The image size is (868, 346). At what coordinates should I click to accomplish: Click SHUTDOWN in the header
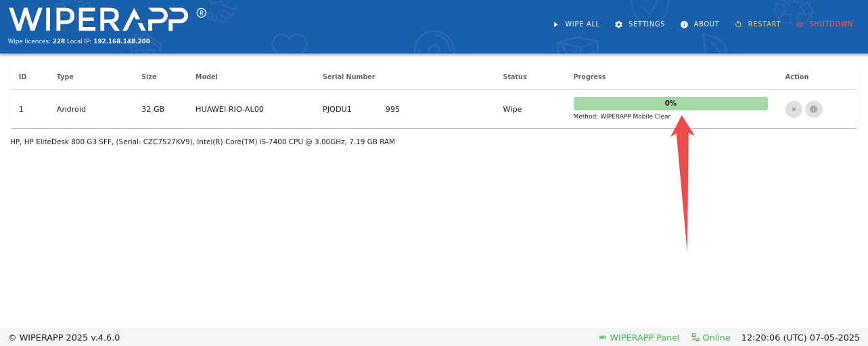(825, 24)
